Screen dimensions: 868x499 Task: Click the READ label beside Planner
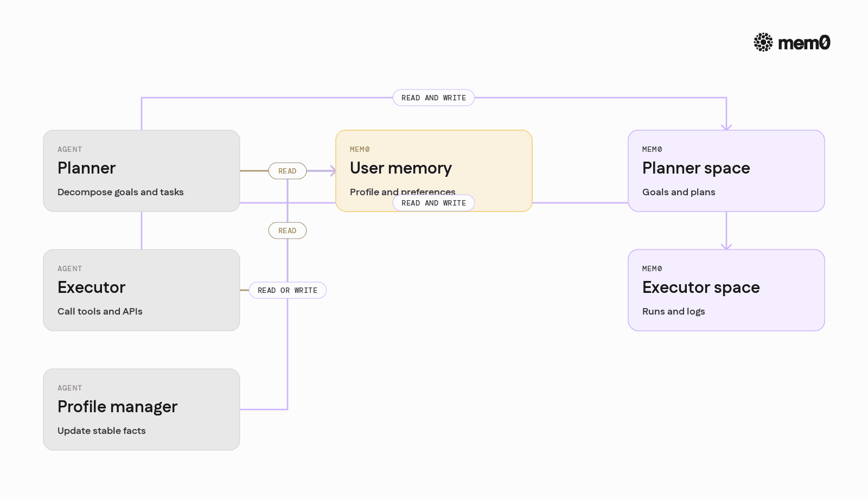[x=288, y=171]
